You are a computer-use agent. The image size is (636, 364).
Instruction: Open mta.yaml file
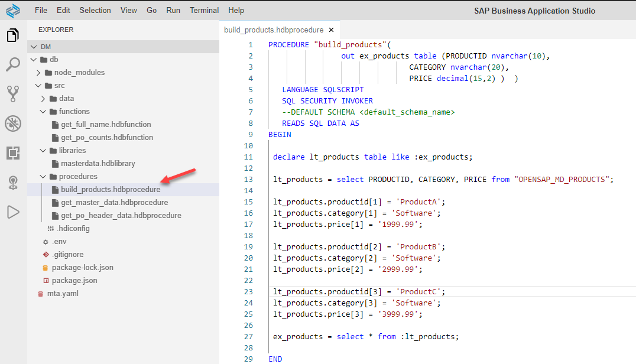coord(63,294)
